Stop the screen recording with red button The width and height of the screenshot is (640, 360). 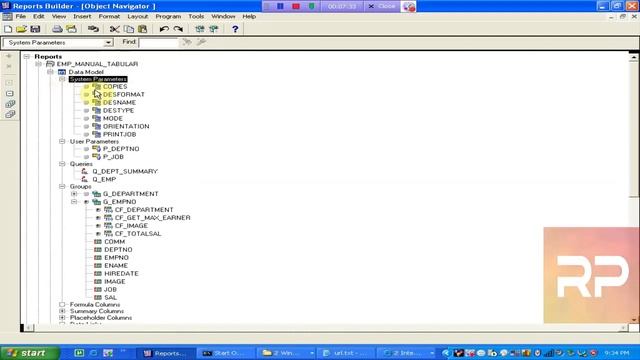pos(296,6)
